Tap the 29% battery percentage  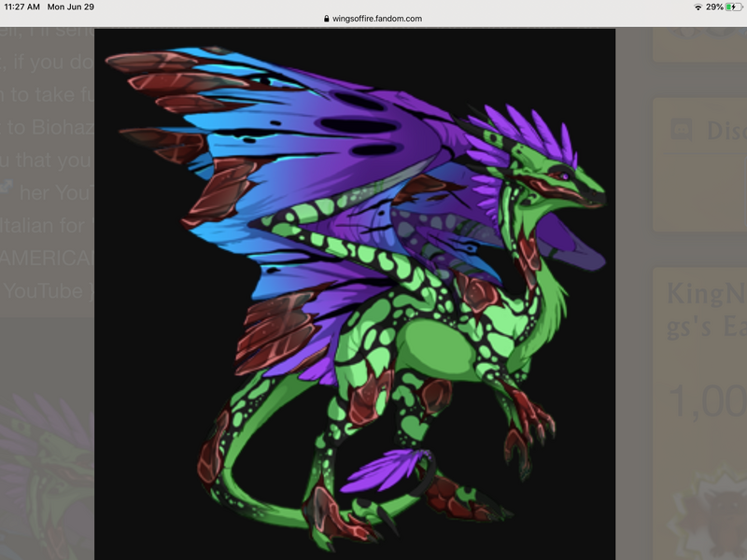[x=713, y=7]
